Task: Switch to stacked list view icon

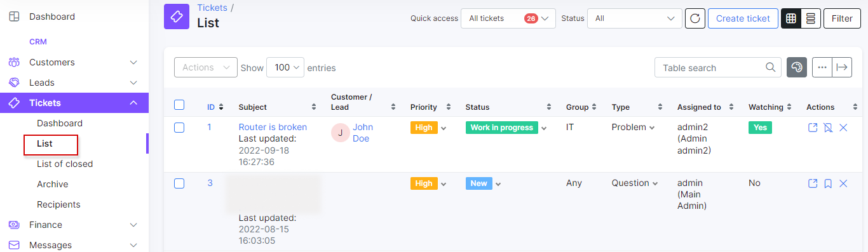Action: click(x=811, y=18)
